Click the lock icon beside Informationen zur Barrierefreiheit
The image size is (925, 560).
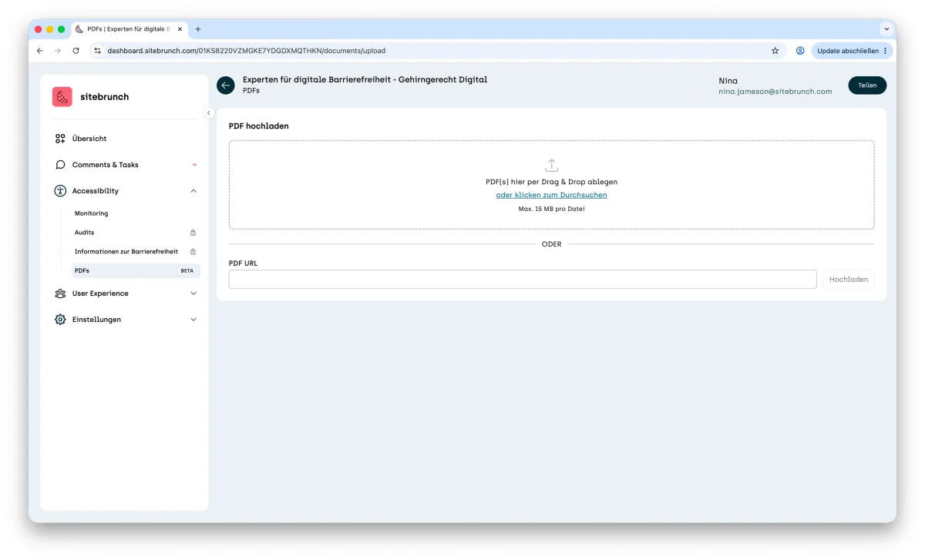193,252
